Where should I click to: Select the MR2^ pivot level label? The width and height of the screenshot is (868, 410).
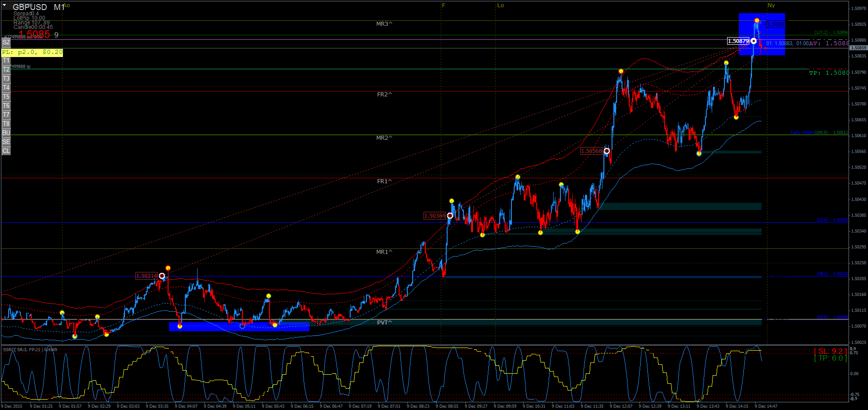point(384,138)
